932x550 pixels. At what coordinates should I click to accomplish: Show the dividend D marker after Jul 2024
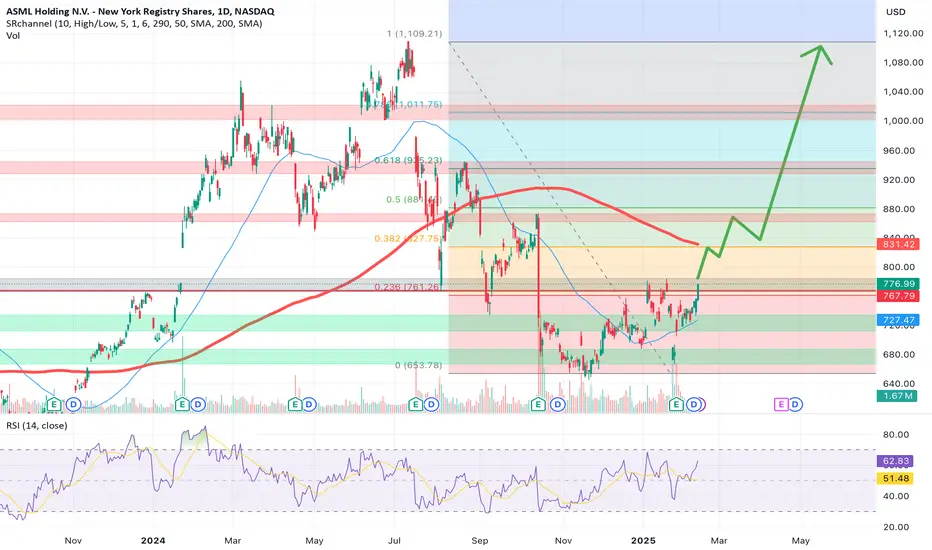pos(432,405)
